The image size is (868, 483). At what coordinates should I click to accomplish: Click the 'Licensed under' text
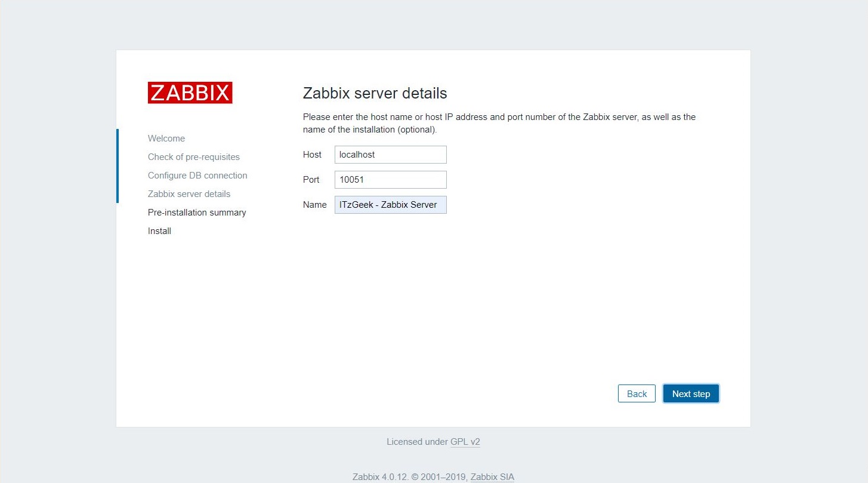417,442
